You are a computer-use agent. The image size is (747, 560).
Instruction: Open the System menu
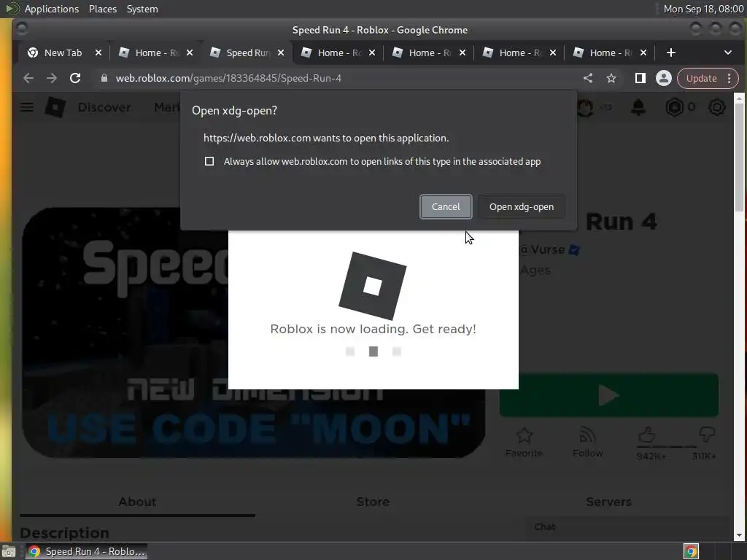142,9
